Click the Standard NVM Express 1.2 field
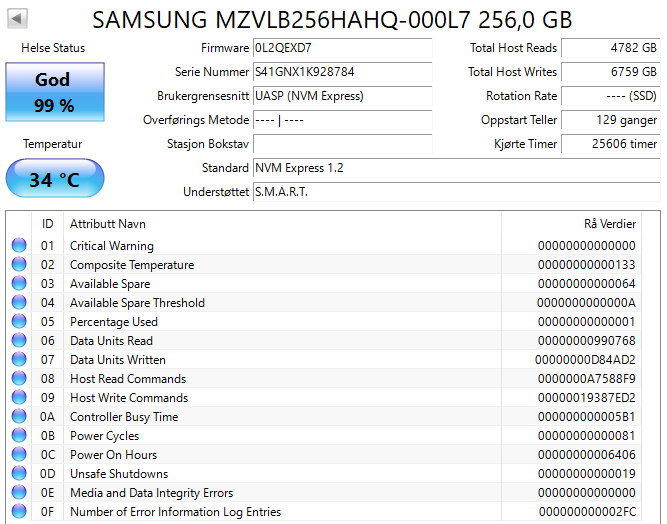667x524 pixels. [455, 168]
